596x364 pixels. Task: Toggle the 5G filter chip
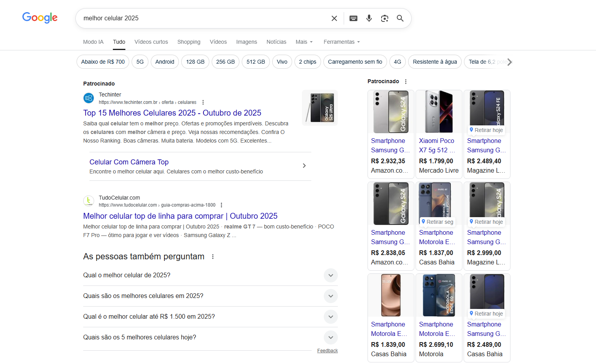pos(140,62)
